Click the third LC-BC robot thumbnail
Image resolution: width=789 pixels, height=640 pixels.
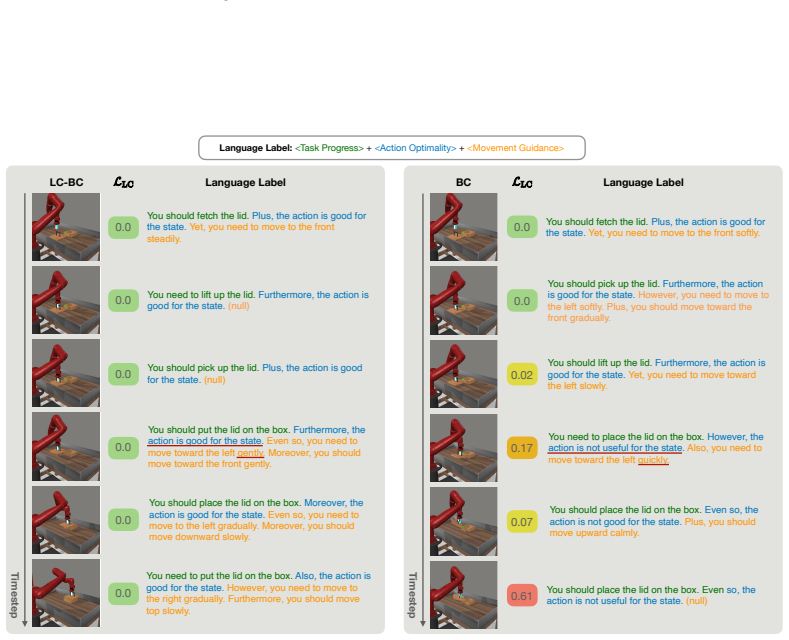coord(66,373)
